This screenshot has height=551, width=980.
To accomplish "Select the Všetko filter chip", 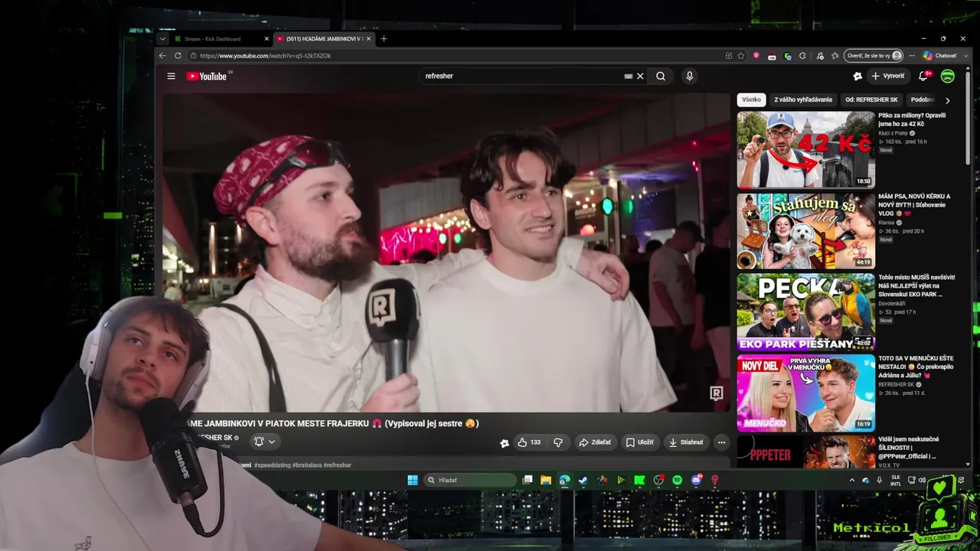I will coord(752,99).
